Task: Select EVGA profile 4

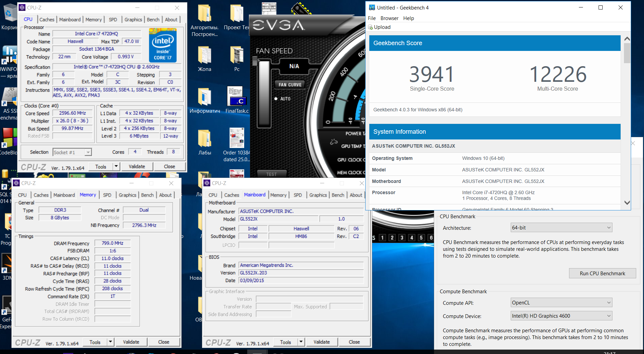Action: pos(412,238)
